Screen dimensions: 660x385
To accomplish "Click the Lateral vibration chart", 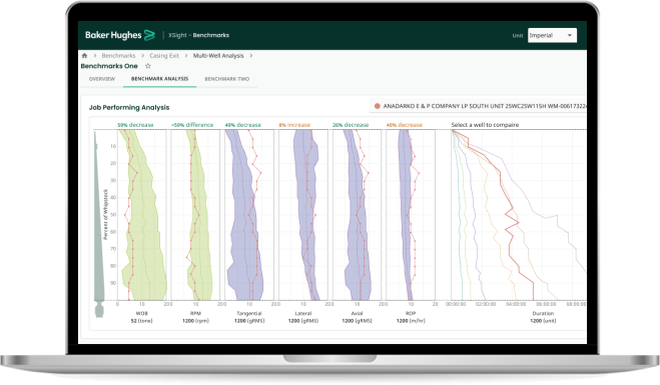I will (303, 215).
